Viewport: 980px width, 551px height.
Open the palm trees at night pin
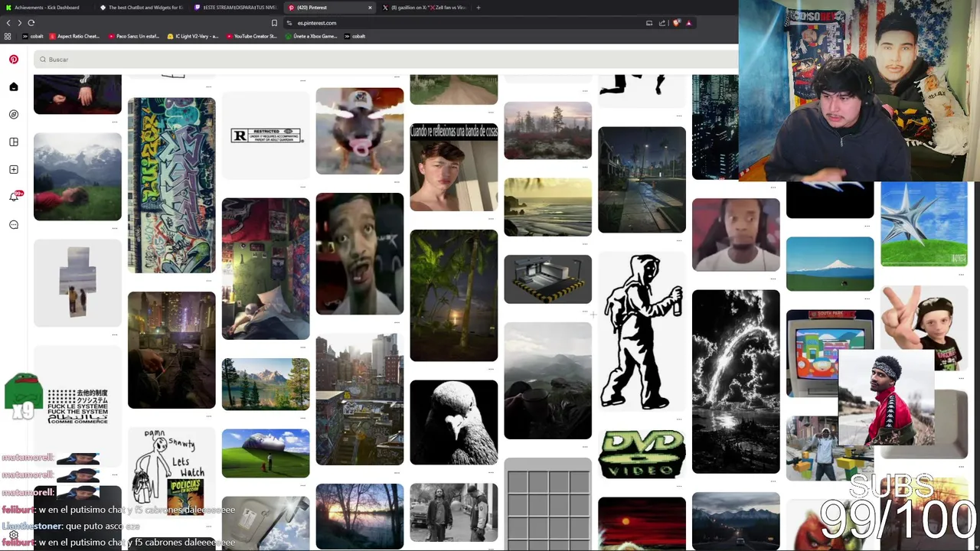[453, 295]
